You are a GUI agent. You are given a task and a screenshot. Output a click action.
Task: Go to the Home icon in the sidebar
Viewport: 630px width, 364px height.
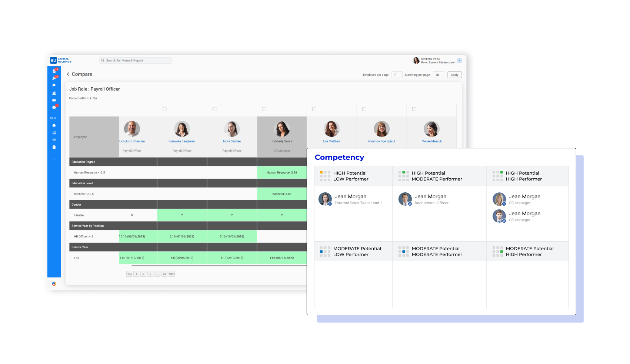pos(54,125)
